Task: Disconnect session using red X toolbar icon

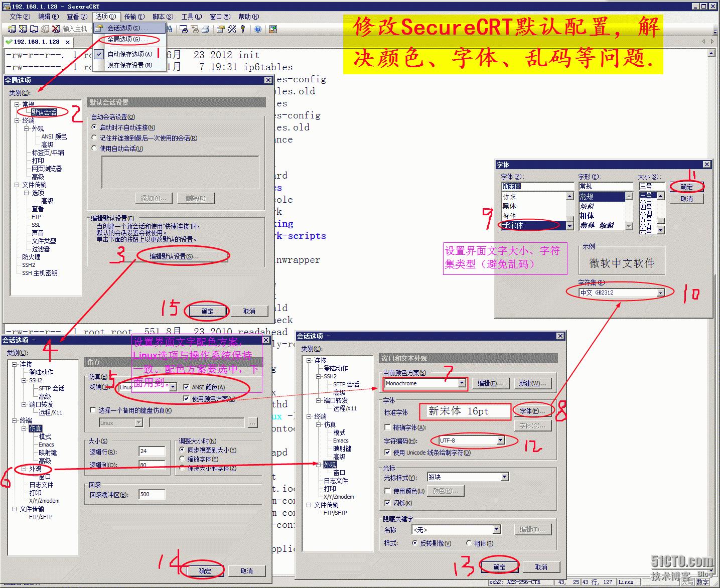Action: (56, 29)
